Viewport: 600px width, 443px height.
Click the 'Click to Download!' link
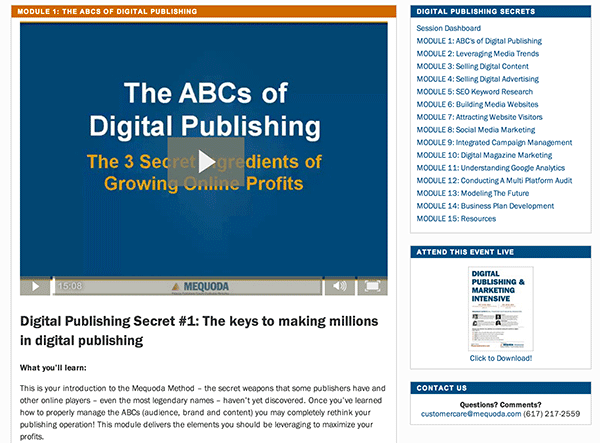pyautogui.click(x=501, y=358)
